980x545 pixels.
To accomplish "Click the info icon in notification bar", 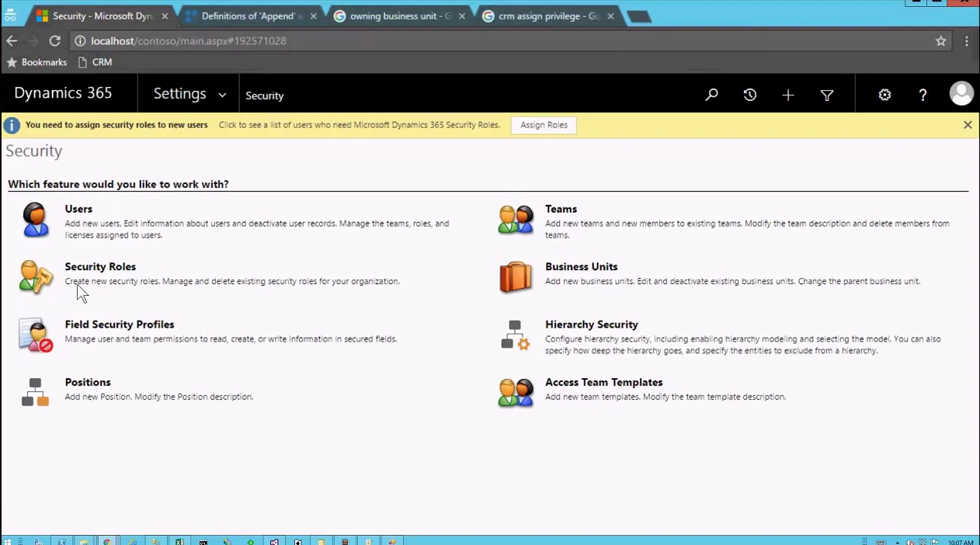I will tap(12, 125).
